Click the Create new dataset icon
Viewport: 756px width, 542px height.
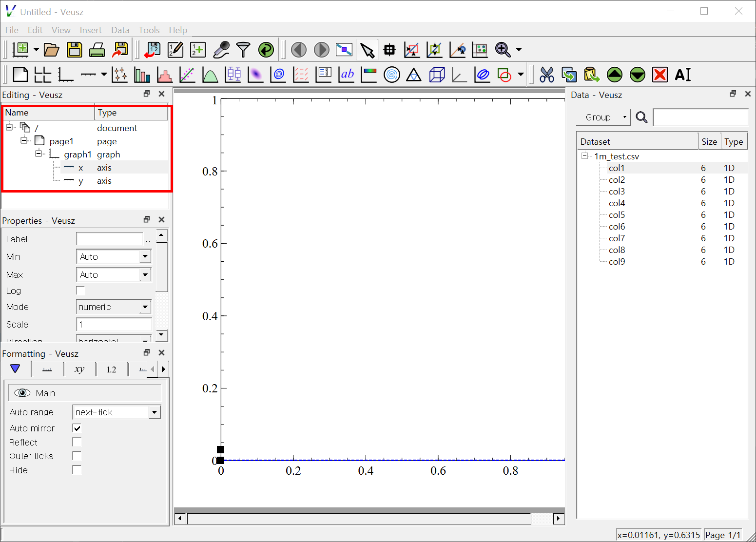[x=198, y=49]
